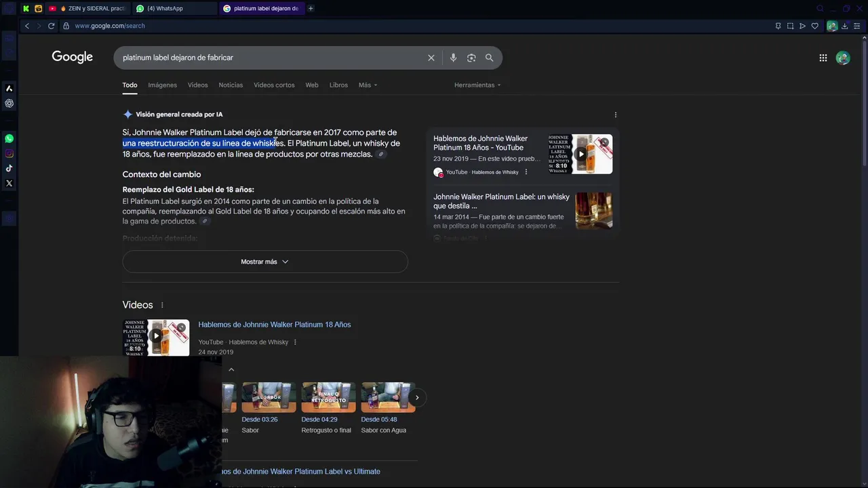Image resolution: width=868 pixels, height=488 pixels.
Task: Open 'Hablemos de Johnnie Walker Platinum 18 Años - YouTube' card
Action: tap(488, 143)
